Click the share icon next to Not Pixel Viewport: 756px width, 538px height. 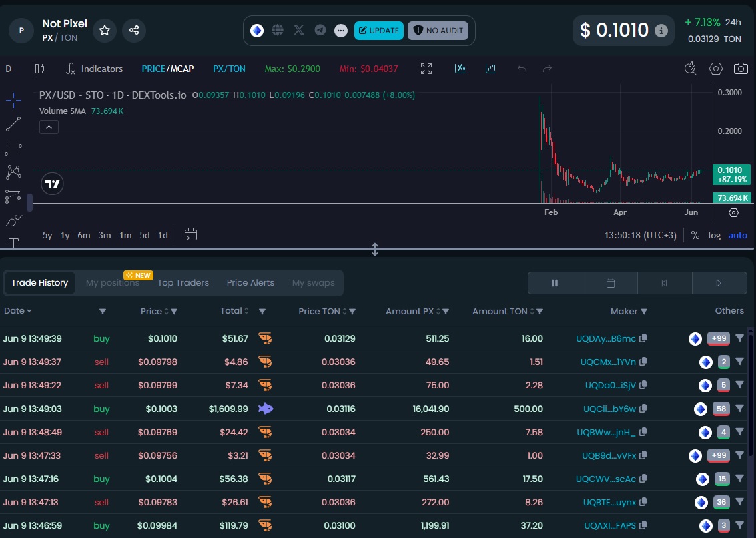[134, 31]
